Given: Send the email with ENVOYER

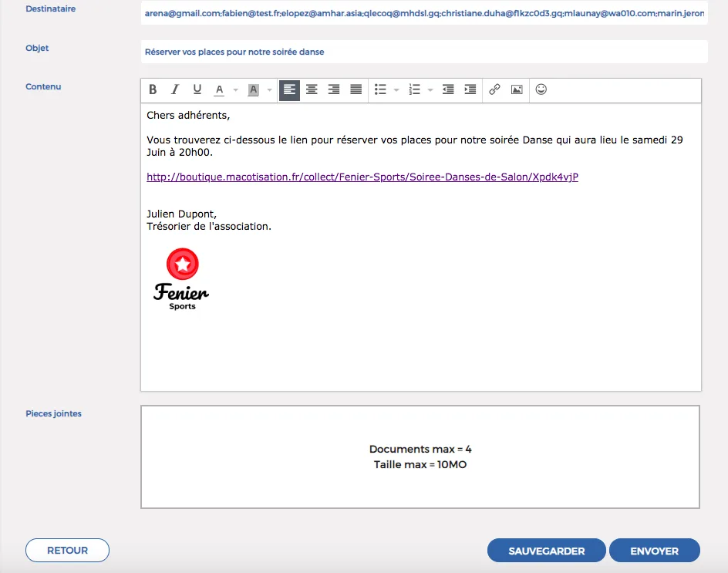Looking at the screenshot, I should pyautogui.click(x=654, y=551).
